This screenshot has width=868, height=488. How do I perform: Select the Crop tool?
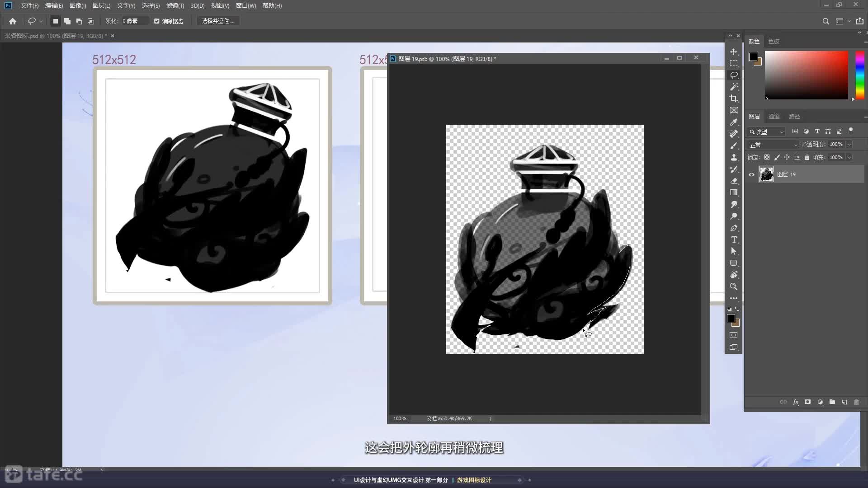(733, 99)
